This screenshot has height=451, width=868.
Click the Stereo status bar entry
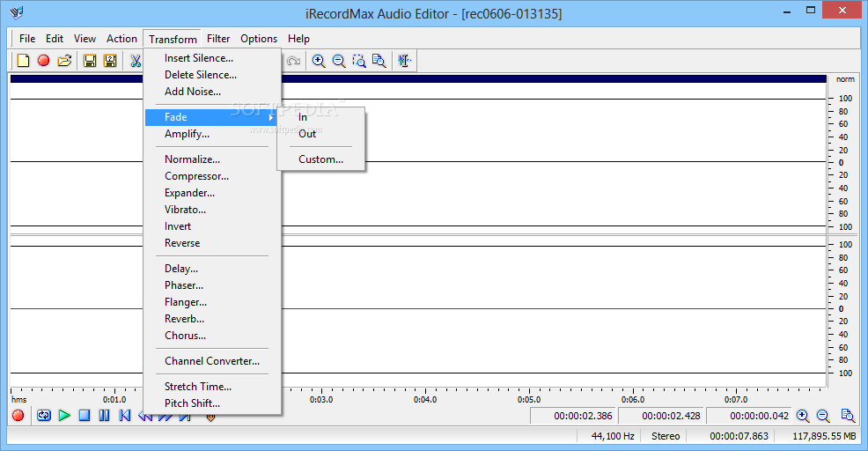[666, 436]
